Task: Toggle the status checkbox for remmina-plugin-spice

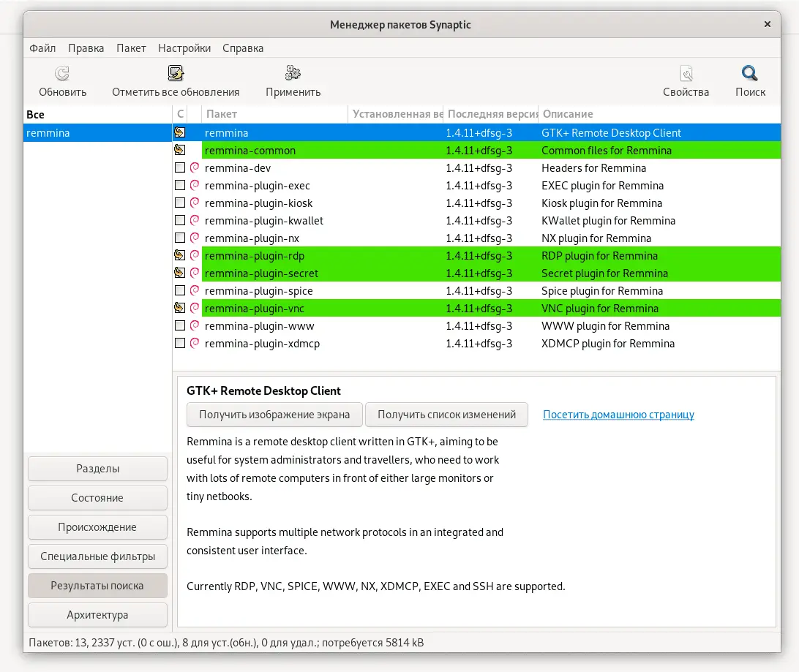Action: pos(180,291)
